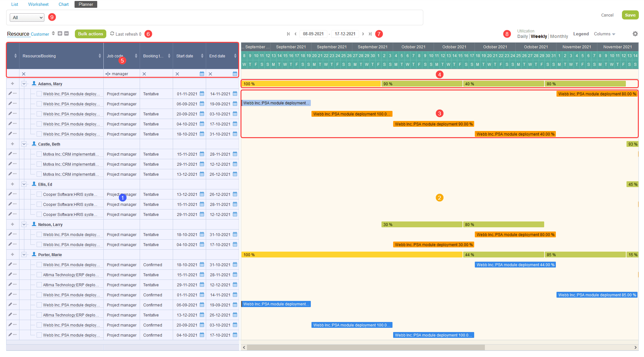Screen dimensions: 644x357
Task: Collapse the Nelson, Larry resource group
Action: pos(24,224)
